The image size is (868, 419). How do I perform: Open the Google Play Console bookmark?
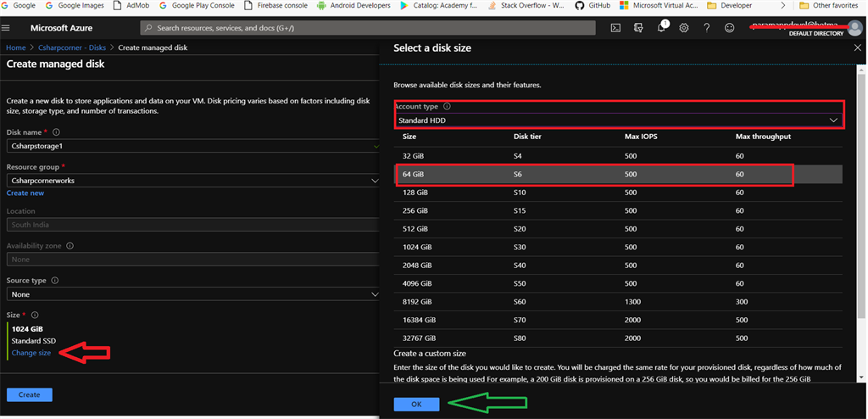coord(197,6)
